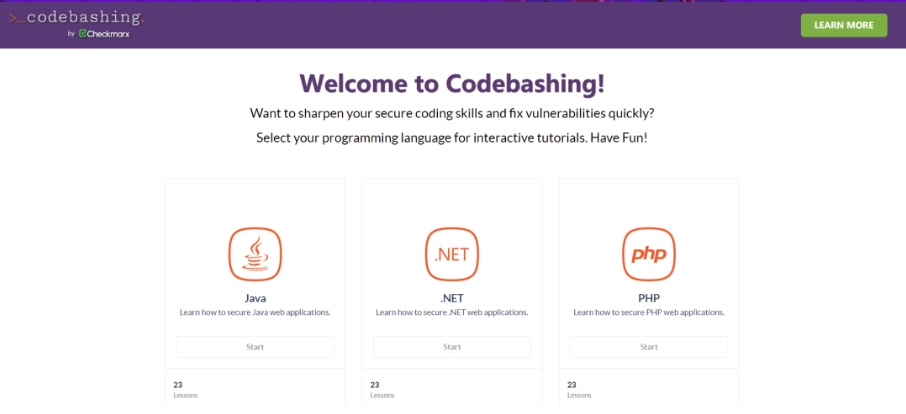
Task: Select the PHP card title
Action: click(x=649, y=299)
